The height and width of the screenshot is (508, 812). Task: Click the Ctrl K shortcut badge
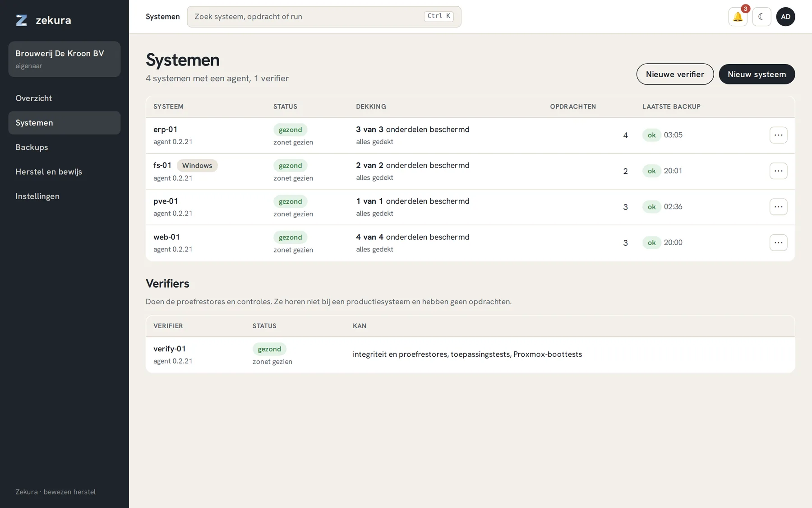438,16
